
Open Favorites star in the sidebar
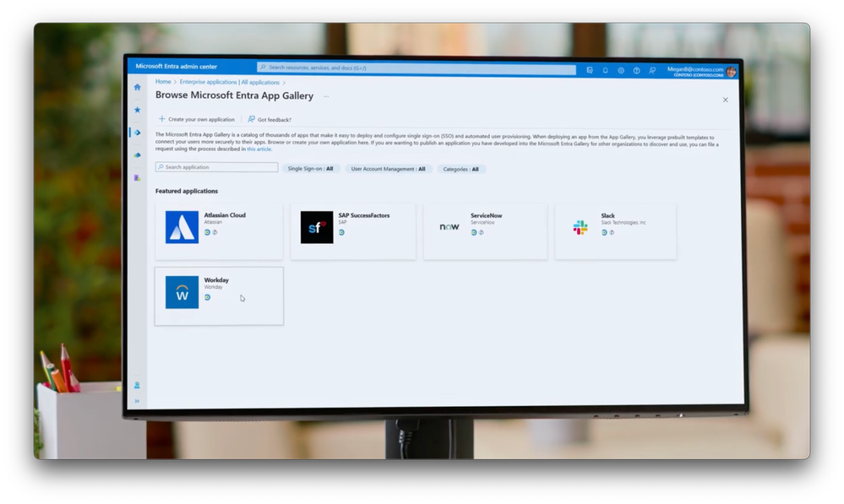(137, 110)
